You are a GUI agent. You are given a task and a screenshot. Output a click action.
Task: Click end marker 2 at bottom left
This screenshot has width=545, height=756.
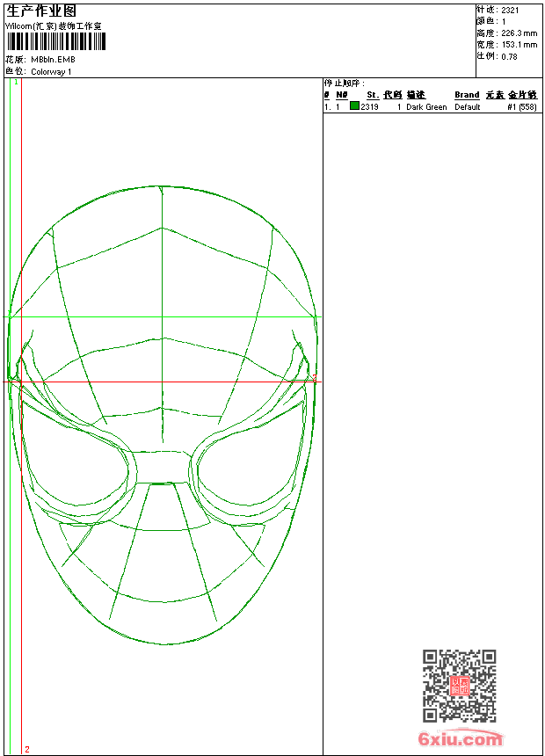[26, 749]
